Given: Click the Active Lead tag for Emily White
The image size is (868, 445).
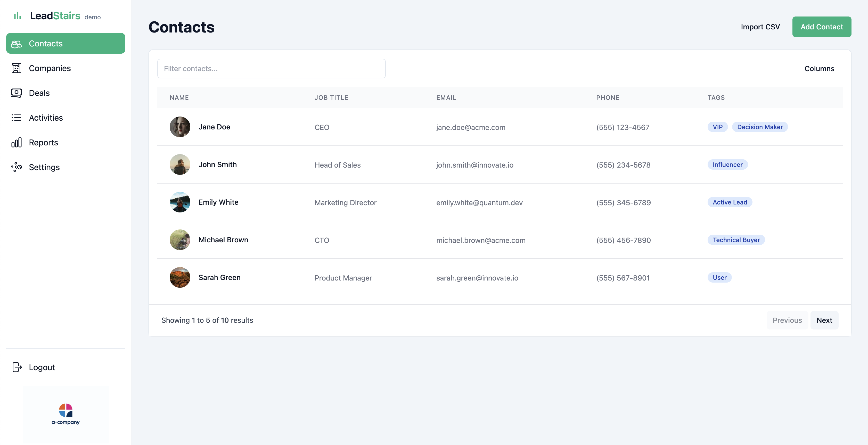Looking at the screenshot, I should [730, 202].
